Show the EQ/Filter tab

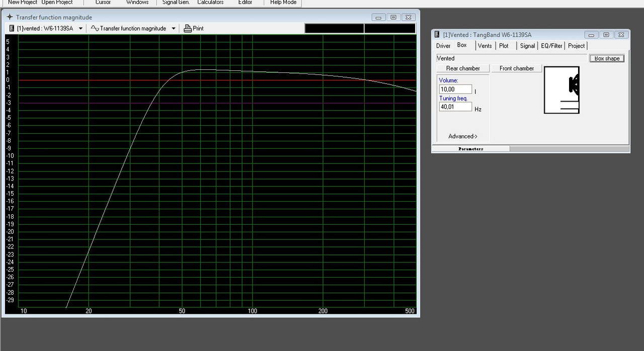551,46
